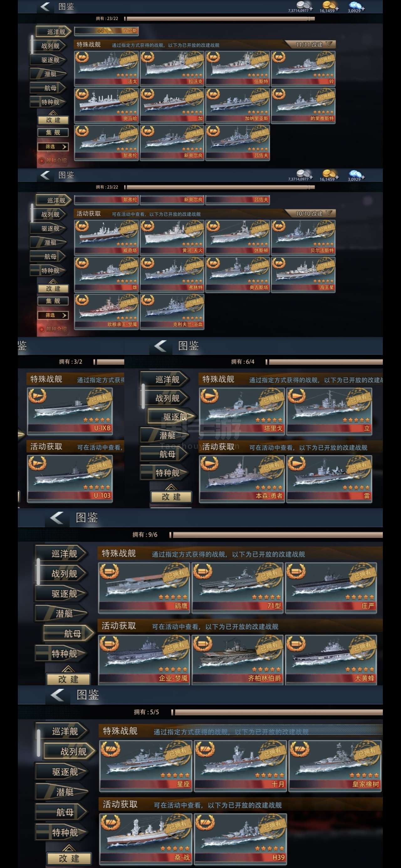Expand the 11/11 改建 dropdown
Image resolution: width=401 pixels, height=868 pixels.
click(310, 44)
